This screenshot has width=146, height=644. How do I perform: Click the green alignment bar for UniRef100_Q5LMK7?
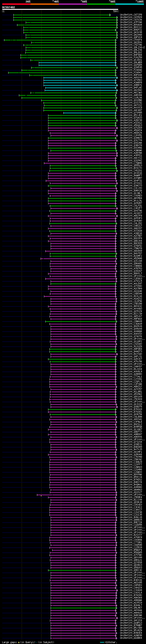83,608
